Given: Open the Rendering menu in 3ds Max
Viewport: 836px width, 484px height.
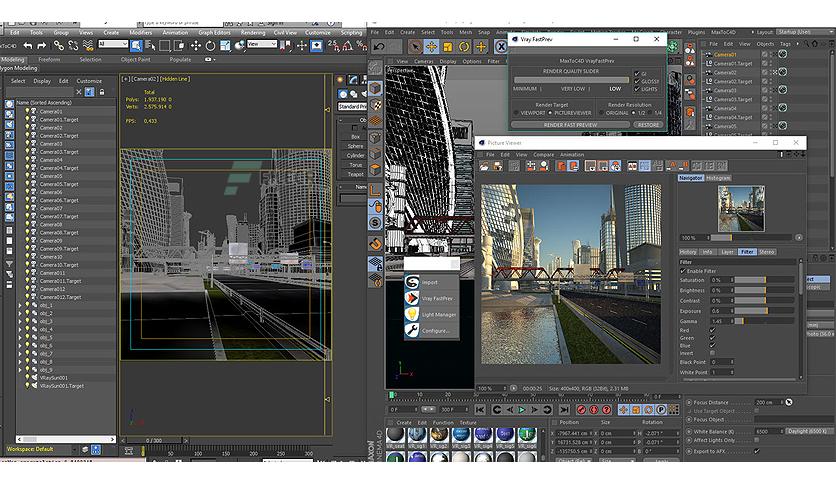Looking at the screenshot, I should 253,33.
